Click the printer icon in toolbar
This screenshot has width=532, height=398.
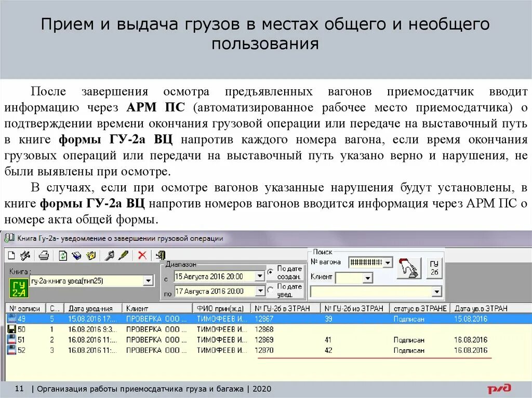[x=44, y=255]
